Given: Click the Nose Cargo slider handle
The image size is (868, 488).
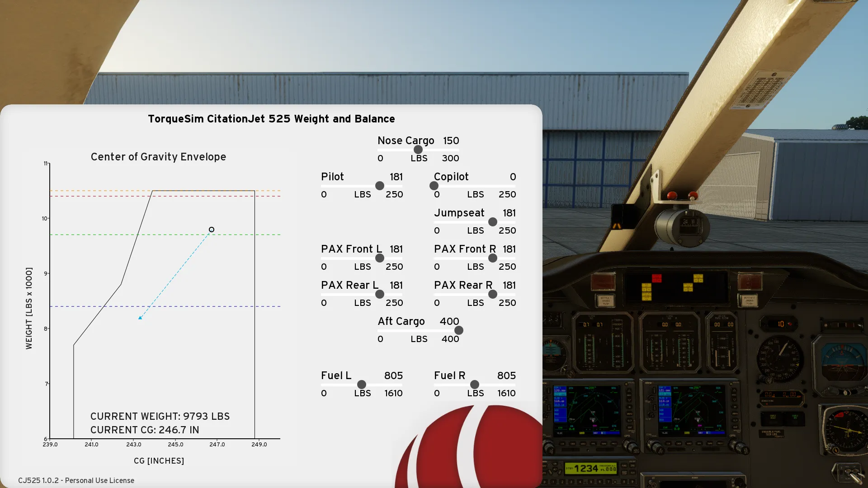Looking at the screenshot, I should tap(418, 150).
